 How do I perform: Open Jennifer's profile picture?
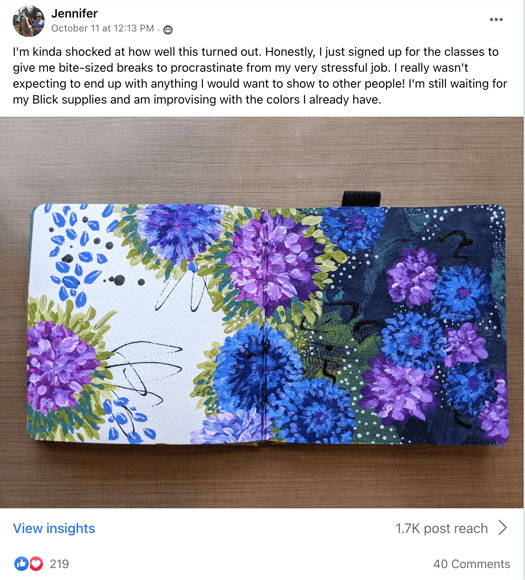coord(28,21)
